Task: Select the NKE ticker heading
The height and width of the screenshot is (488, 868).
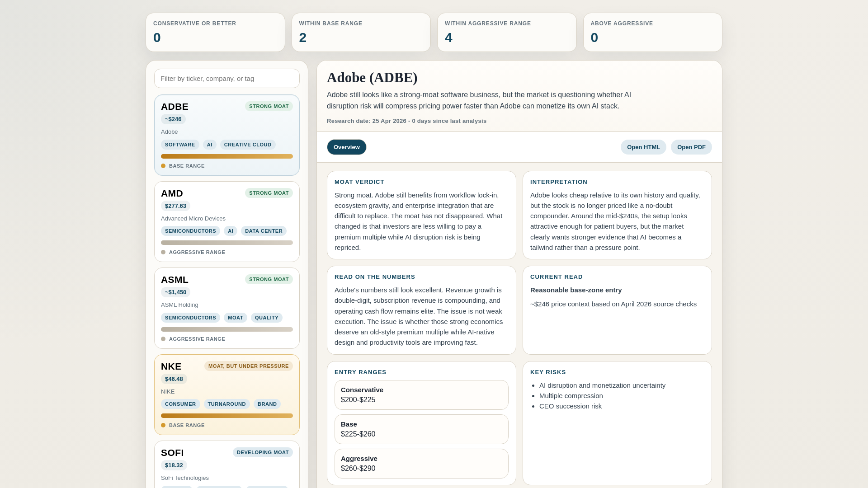Action: (x=171, y=366)
